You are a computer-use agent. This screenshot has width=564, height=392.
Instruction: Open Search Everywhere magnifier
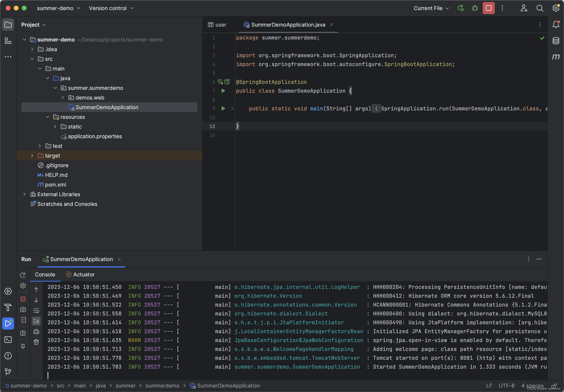point(540,8)
